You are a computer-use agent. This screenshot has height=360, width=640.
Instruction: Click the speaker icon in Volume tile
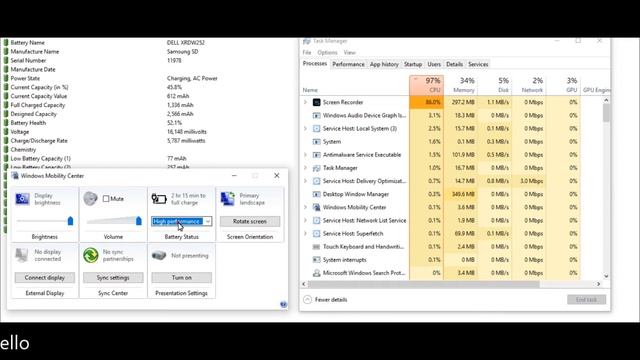(90, 198)
